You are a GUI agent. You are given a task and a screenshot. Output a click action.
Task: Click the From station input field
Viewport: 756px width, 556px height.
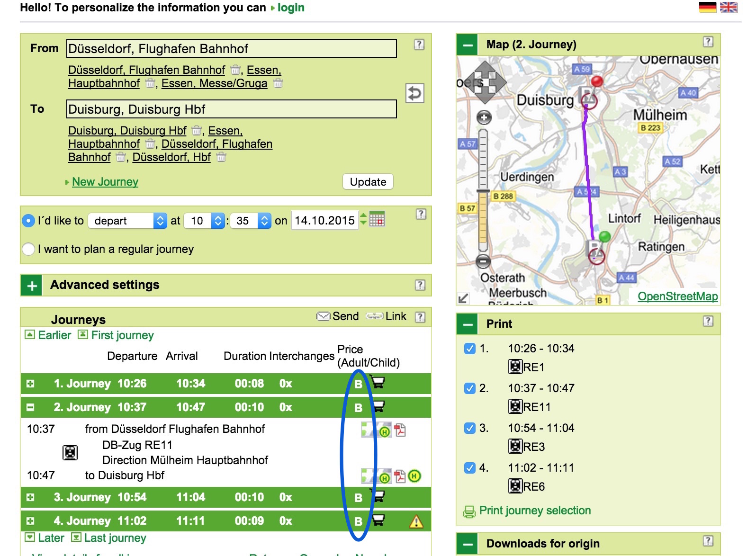tap(231, 49)
